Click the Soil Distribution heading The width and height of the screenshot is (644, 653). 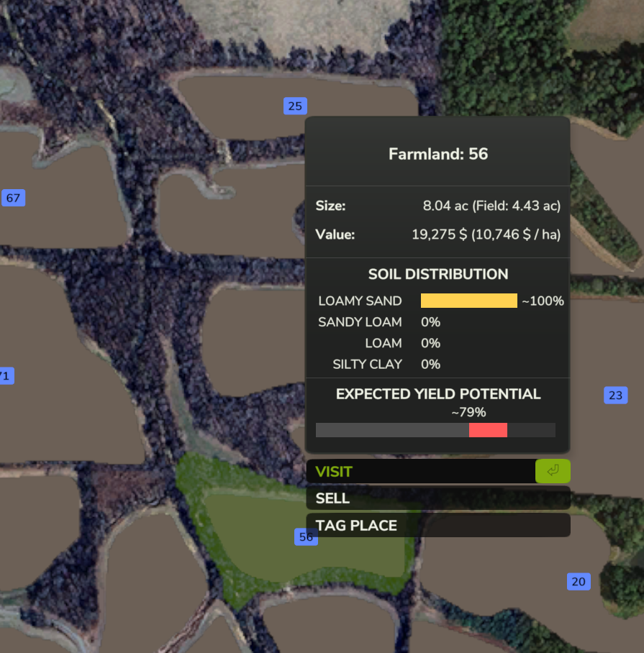click(437, 274)
